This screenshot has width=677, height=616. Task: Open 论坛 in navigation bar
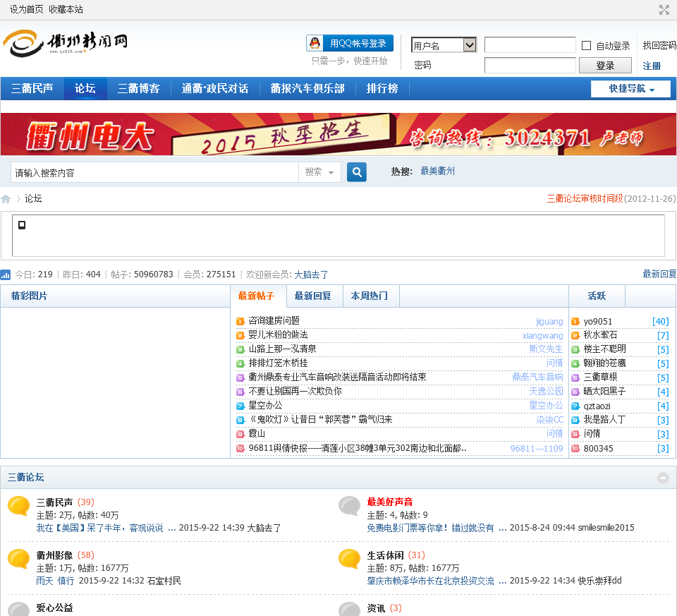pos(85,89)
